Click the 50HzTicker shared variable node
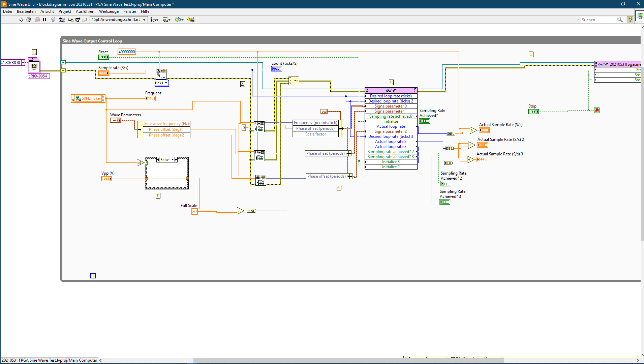This screenshot has width=644, height=364. (x=88, y=98)
